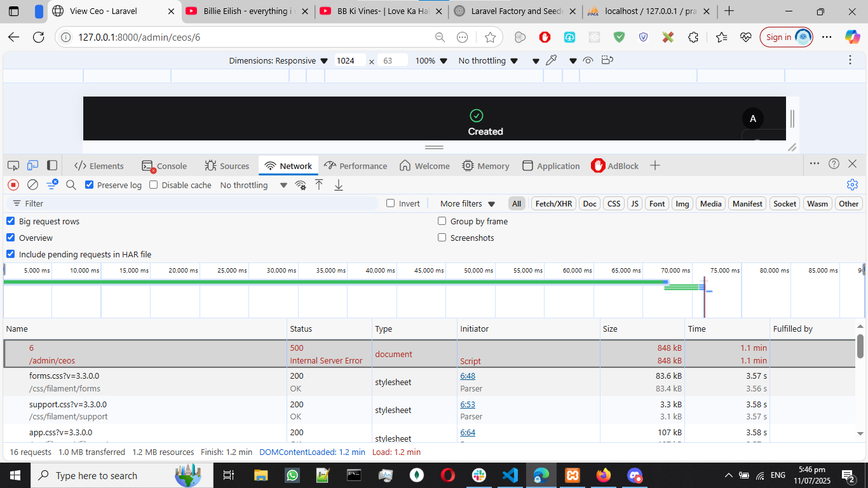Uncheck Include pending requests in HAR file

(x=11, y=254)
